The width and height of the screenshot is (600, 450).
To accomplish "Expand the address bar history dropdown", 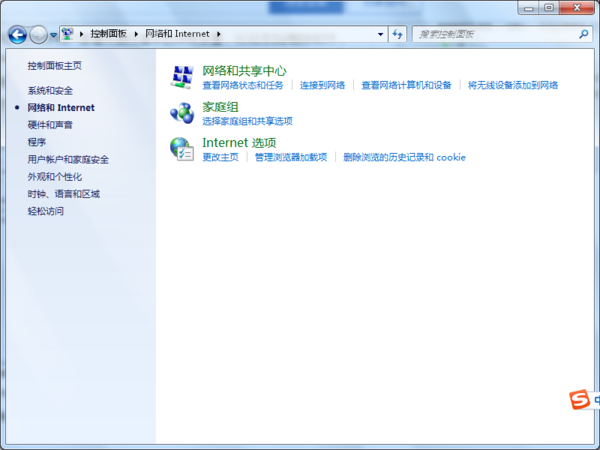I will [x=380, y=34].
